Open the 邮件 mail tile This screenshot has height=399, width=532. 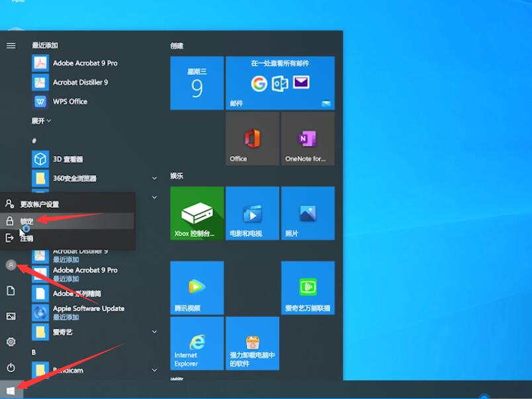tap(281, 83)
